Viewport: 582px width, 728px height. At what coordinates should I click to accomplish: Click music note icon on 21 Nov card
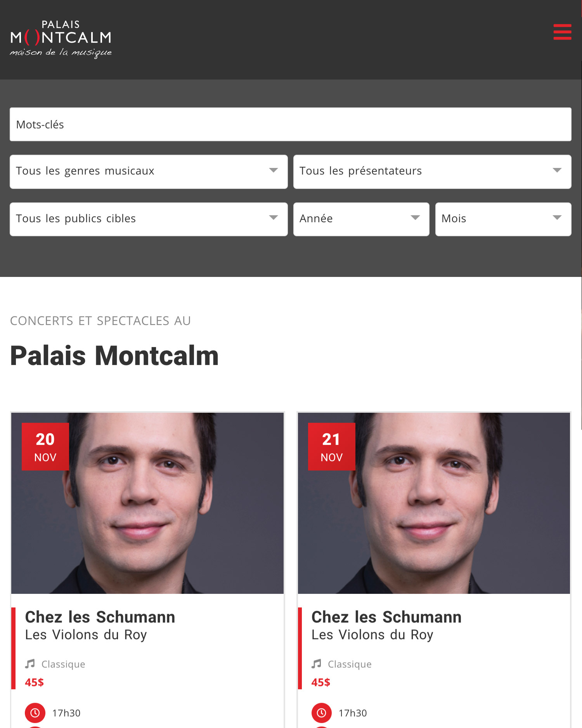316,664
